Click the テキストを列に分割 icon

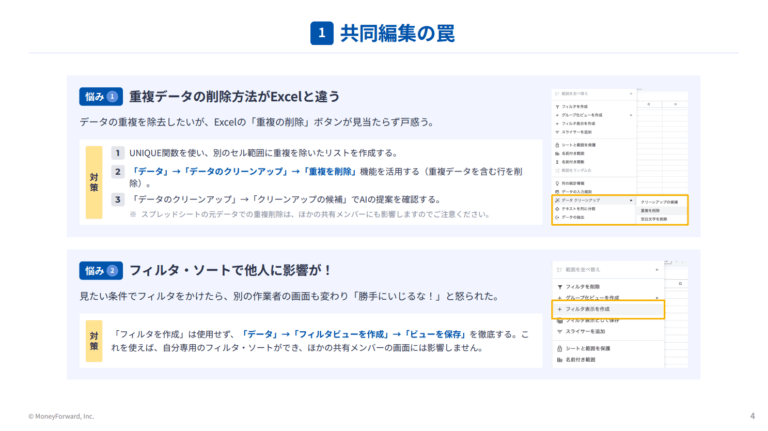coord(557,209)
